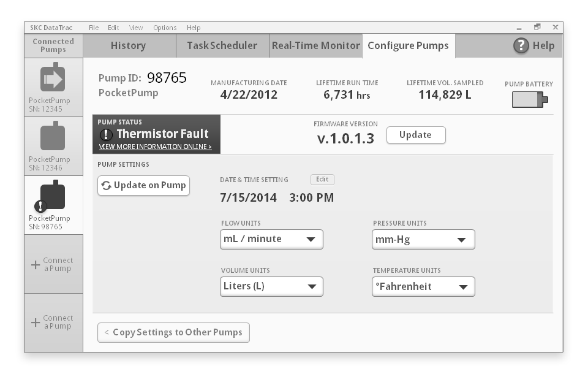Select mL / minute as flow units
The height and width of the screenshot is (374, 588).
pos(271,239)
